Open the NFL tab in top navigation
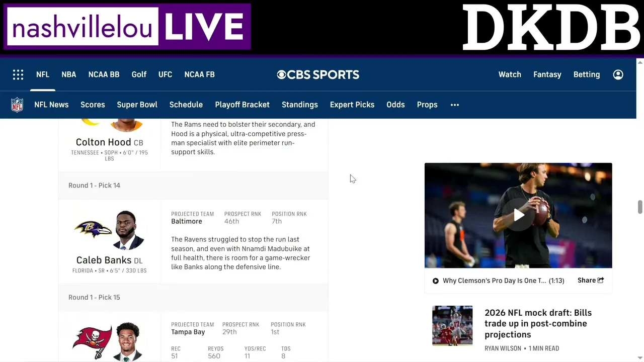This screenshot has width=644, height=362. [43, 74]
